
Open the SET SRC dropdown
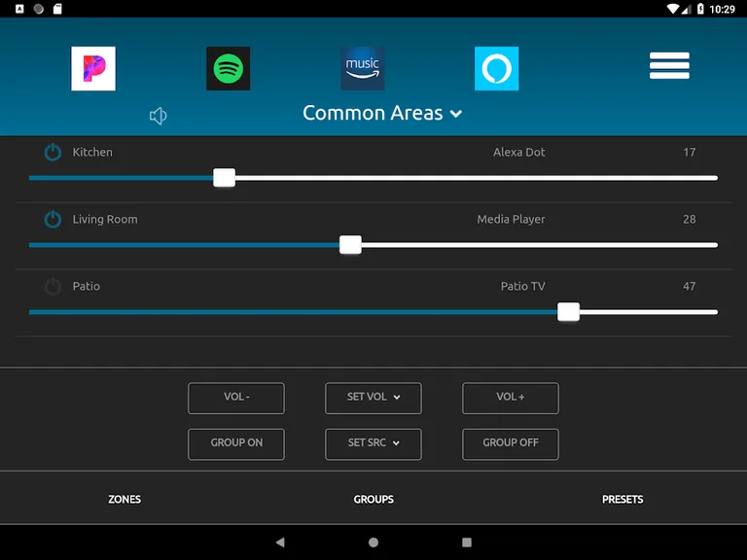coord(373,443)
